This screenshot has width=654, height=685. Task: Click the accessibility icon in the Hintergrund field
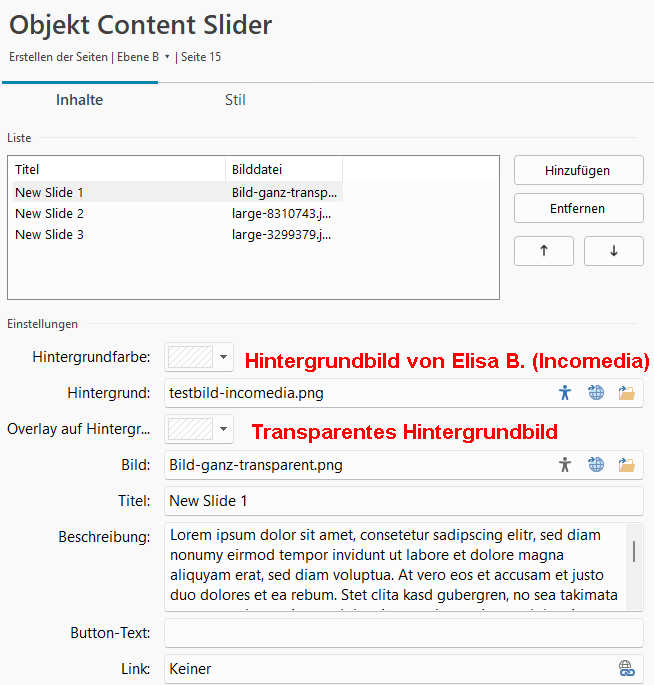pos(565,393)
